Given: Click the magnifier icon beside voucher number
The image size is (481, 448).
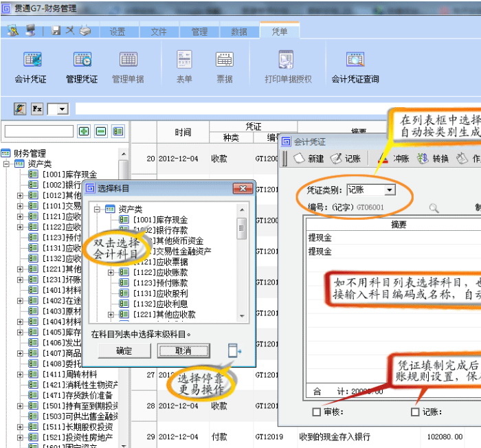Looking at the screenshot, I should point(434,208).
